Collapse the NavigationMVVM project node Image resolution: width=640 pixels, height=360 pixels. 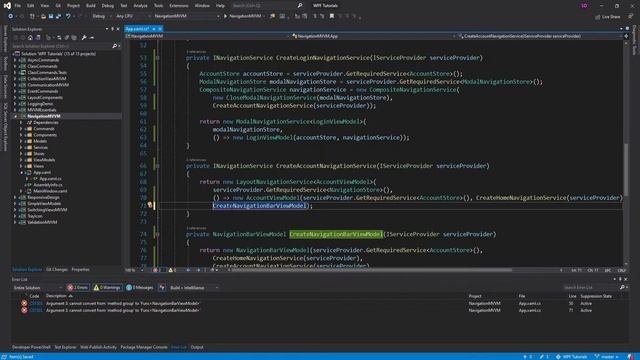(15, 116)
